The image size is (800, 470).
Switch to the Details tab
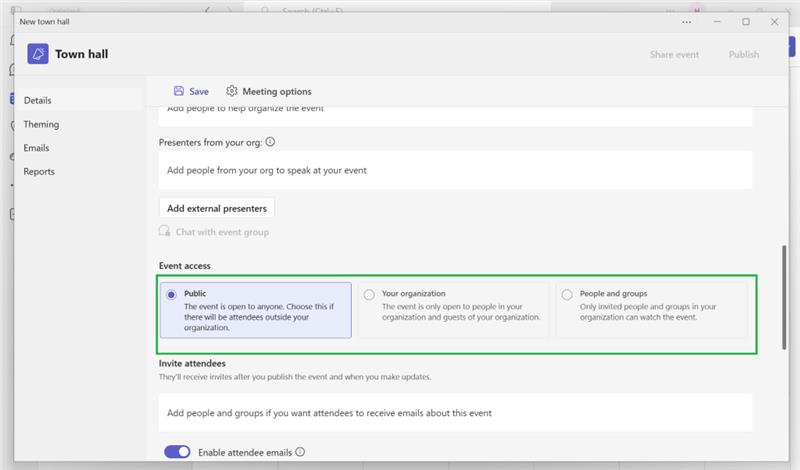pos(79,100)
